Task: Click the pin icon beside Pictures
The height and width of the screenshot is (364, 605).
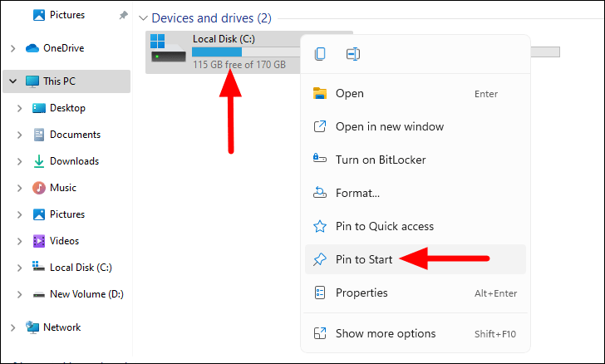Action: point(123,16)
